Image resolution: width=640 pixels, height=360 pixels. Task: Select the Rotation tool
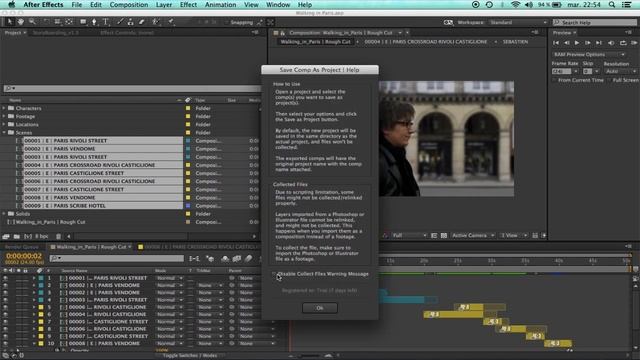tap(46, 22)
